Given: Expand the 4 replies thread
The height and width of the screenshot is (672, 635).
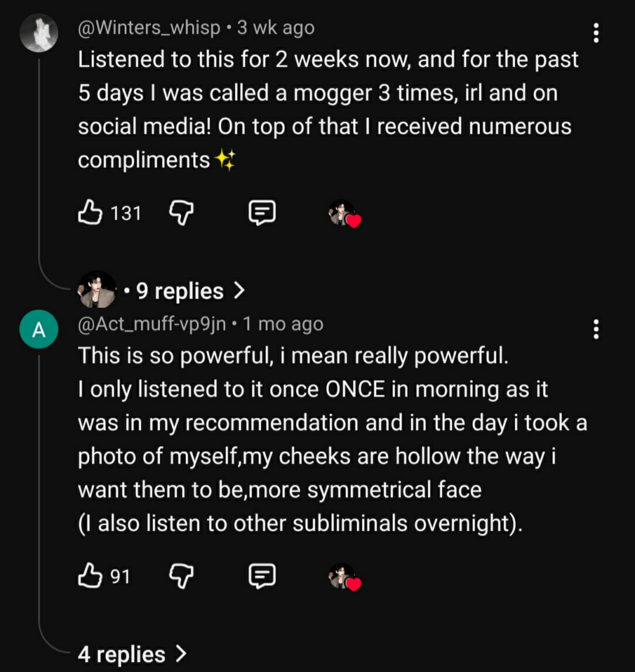Looking at the screenshot, I should point(132,654).
